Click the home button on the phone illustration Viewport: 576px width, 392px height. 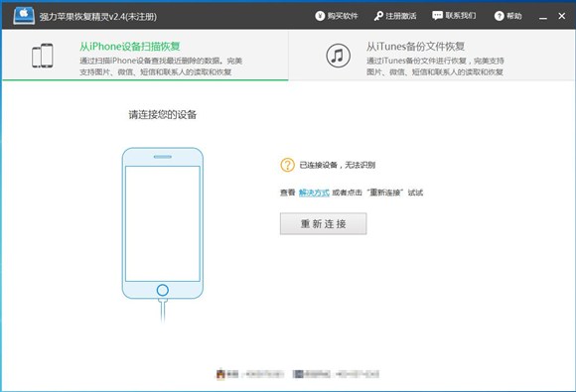tap(162, 291)
